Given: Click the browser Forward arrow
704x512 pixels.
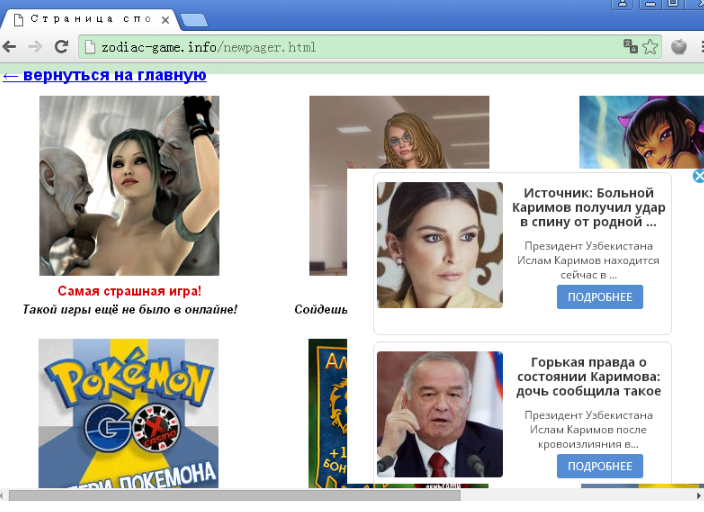Looking at the screenshot, I should pyautogui.click(x=35, y=46).
